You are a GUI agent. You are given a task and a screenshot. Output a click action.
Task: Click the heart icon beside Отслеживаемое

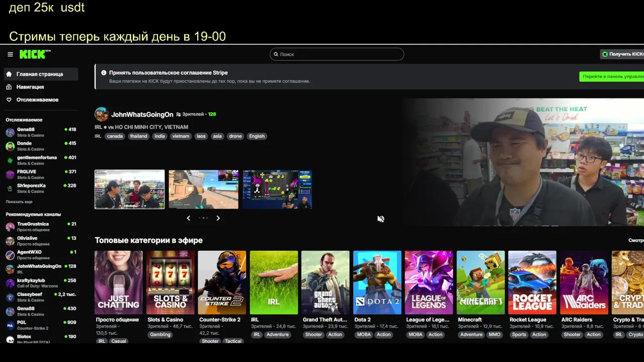9,100
